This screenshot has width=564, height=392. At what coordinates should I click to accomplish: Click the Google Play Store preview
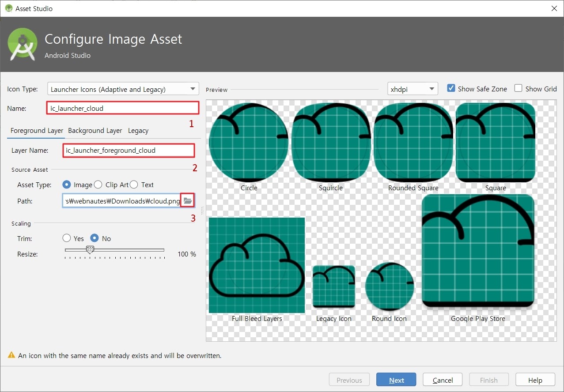click(478, 251)
